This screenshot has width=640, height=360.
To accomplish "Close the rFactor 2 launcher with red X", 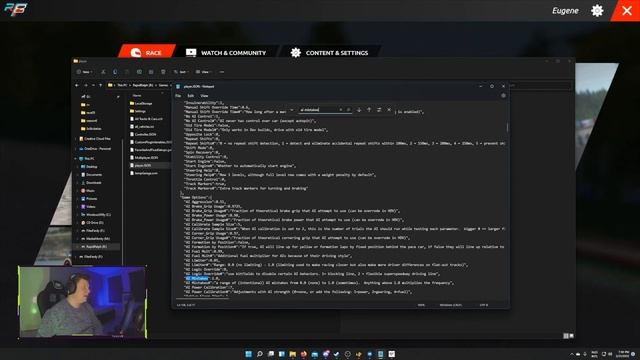I will [x=627, y=11].
